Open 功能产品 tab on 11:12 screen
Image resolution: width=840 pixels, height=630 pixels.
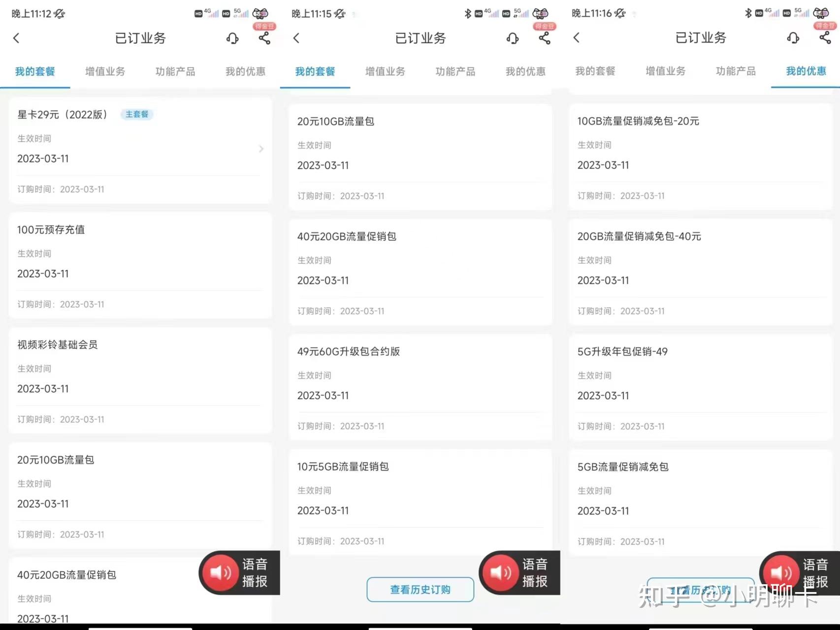tap(175, 71)
